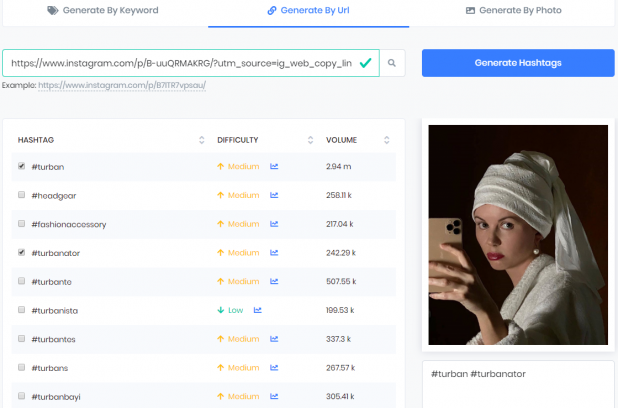Click the Instagram post preview photo
Image resolution: width=618 pixels, height=408 pixels.
(518, 235)
